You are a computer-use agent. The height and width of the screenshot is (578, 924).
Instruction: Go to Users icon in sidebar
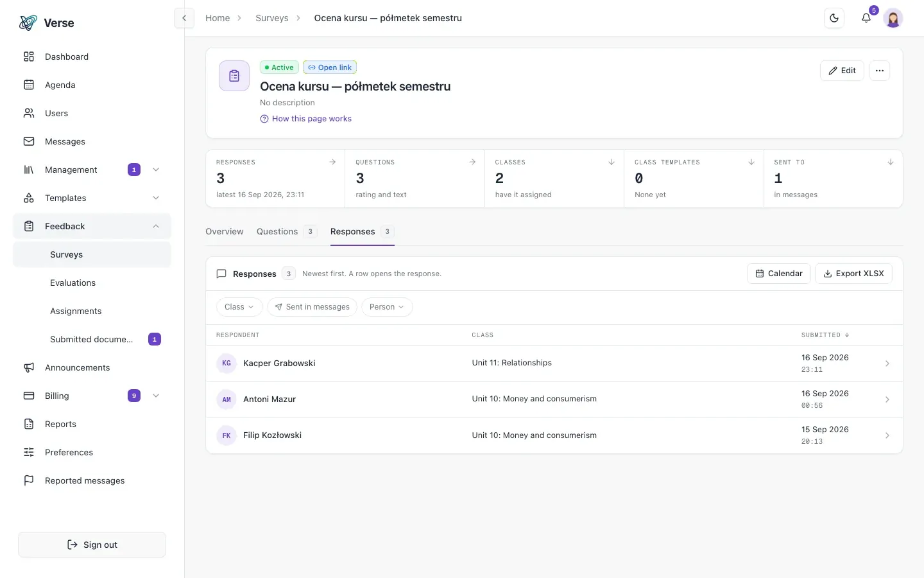(x=29, y=113)
